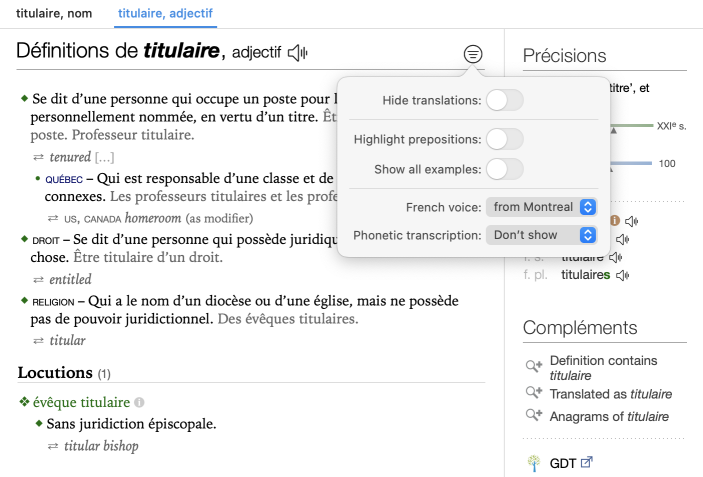Turn on Show all examples
This screenshot has height=477, width=703.
click(504, 169)
